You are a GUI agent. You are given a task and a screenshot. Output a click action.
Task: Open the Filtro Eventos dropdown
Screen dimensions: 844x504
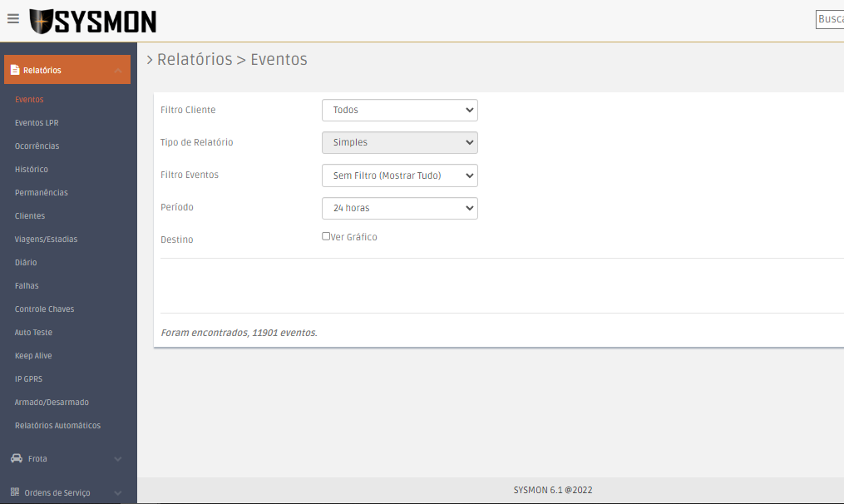pos(399,175)
